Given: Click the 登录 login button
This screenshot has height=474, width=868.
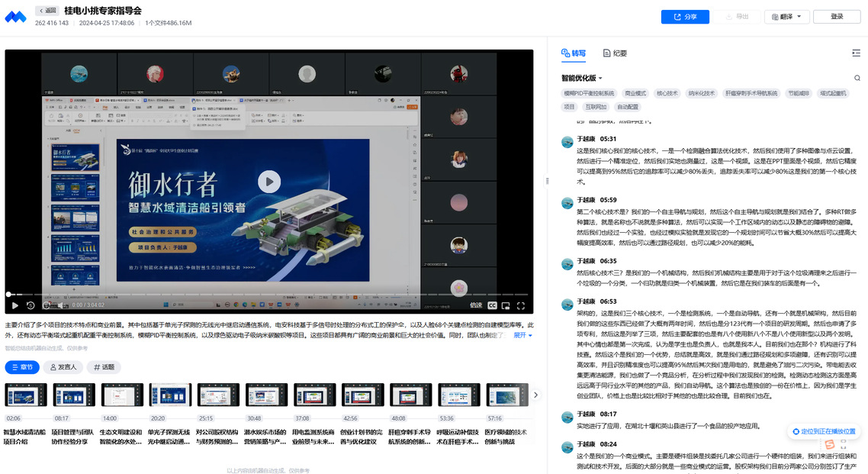Looking at the screenshot, I should tap(837, 17).
